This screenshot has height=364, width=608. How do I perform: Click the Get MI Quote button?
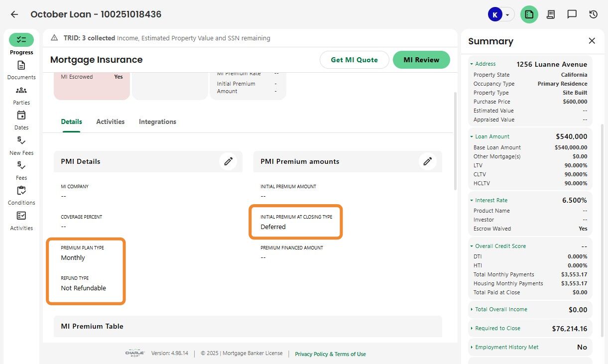[x=354, y=60]
